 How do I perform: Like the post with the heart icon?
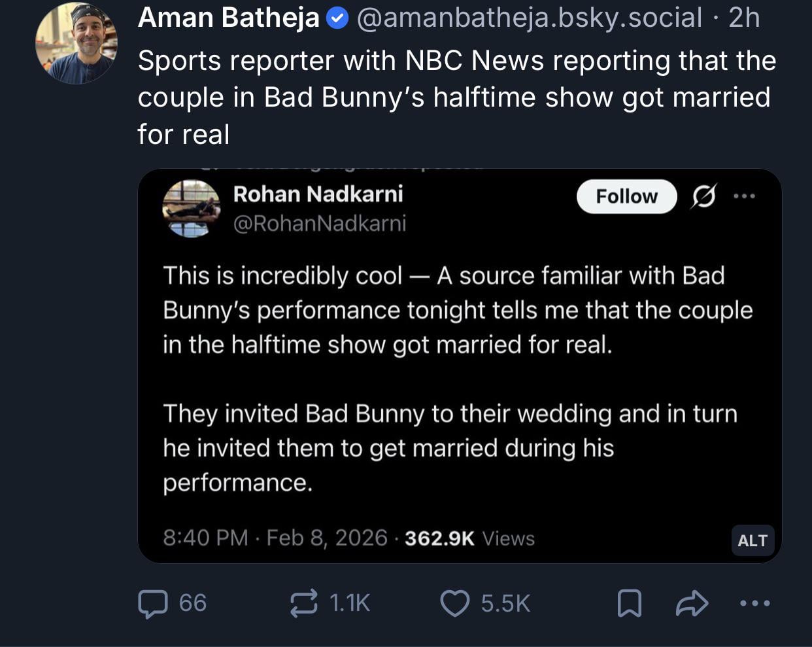[455, 603]
